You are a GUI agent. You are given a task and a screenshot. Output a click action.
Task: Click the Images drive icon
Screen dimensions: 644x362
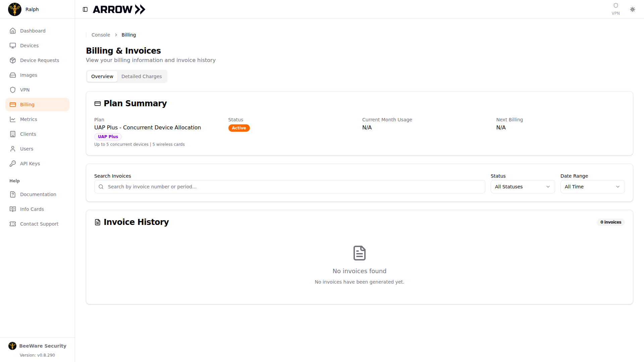[13, 75]
